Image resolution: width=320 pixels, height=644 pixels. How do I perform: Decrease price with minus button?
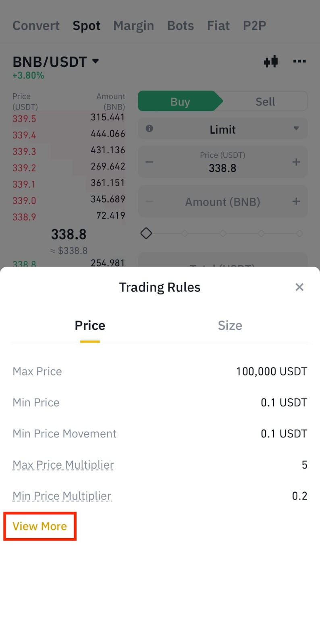(149, 162)
